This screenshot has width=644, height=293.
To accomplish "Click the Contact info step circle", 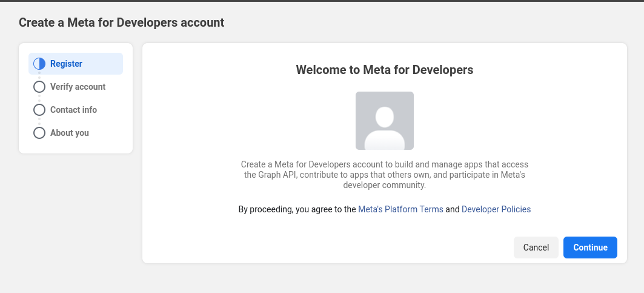I will click(x=39, y=110).
